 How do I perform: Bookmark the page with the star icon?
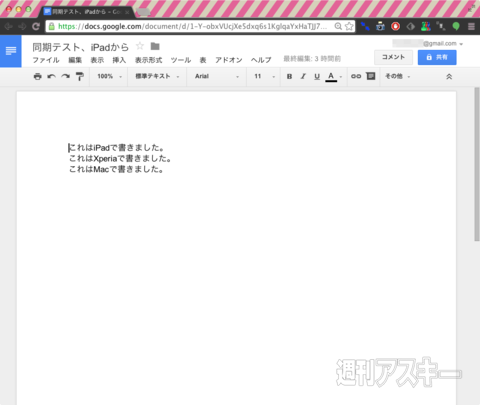[349, 26]
